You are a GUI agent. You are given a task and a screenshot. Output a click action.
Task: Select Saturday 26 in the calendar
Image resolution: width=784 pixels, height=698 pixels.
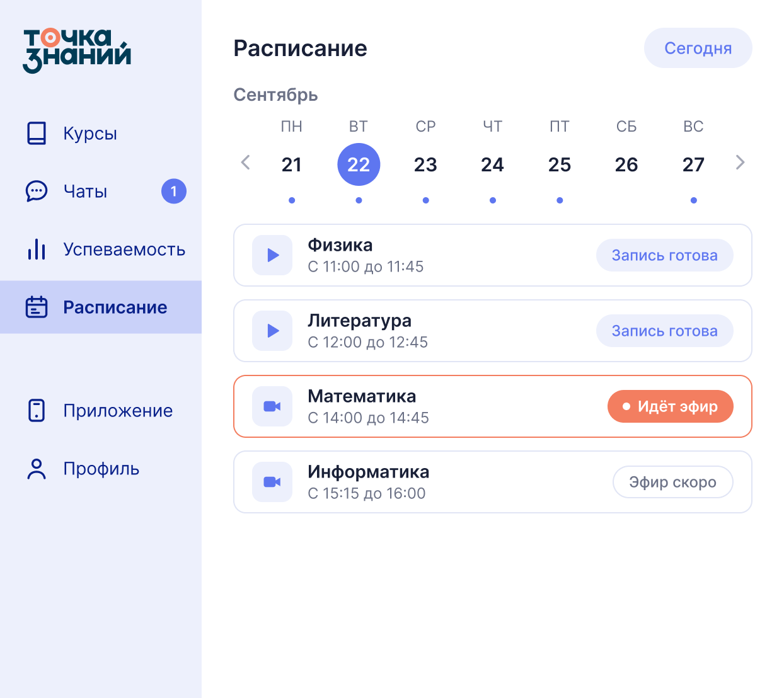[x=626, y=164]
